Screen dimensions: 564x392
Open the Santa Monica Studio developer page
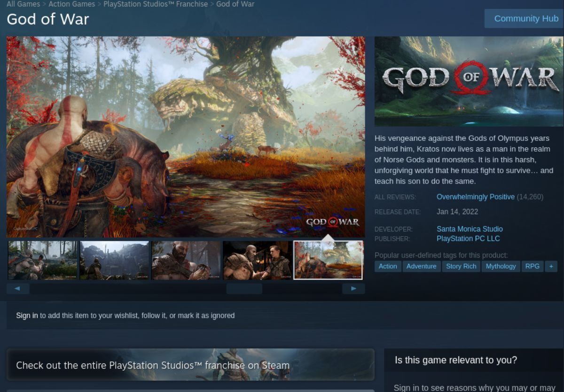[x=470, y=229]
